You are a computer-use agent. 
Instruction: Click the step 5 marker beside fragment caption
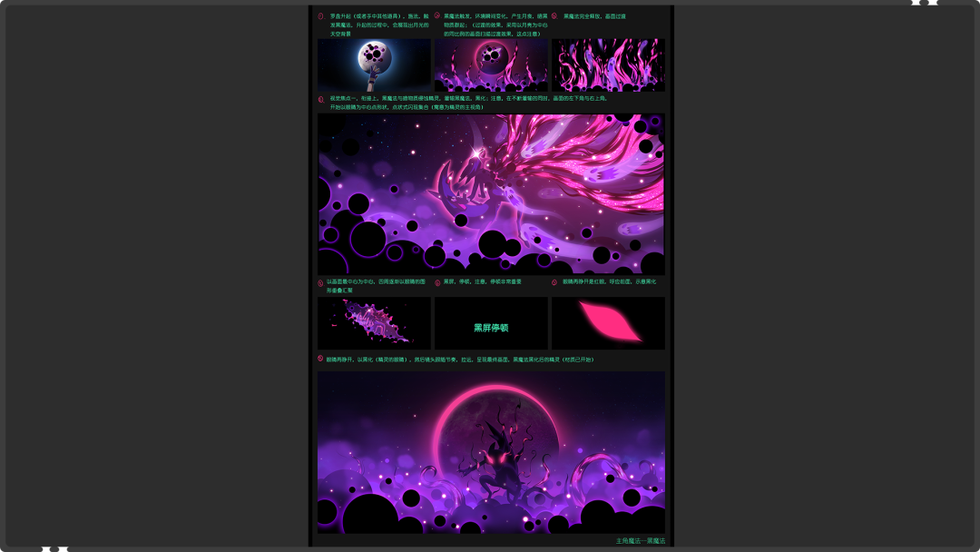pos(320,282)
